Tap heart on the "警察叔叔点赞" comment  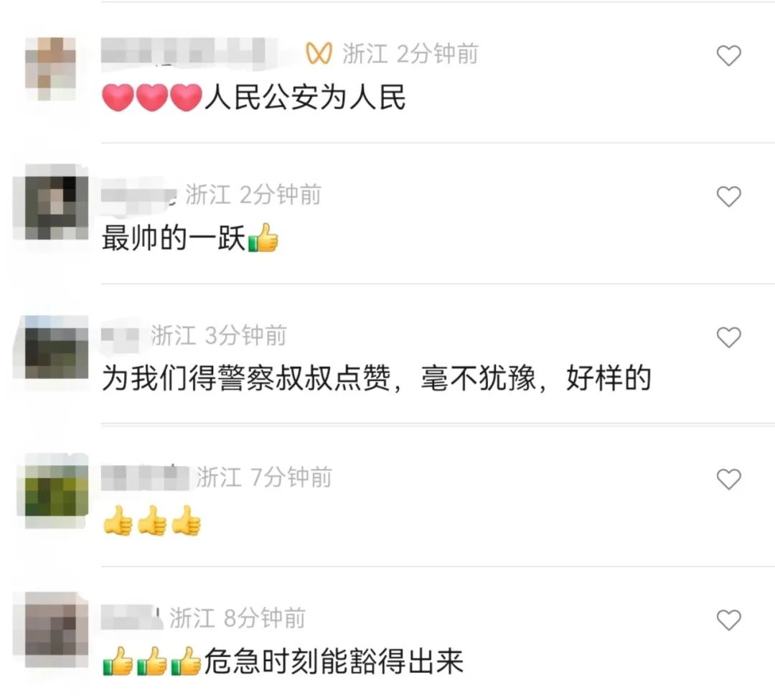pos(728,337)
